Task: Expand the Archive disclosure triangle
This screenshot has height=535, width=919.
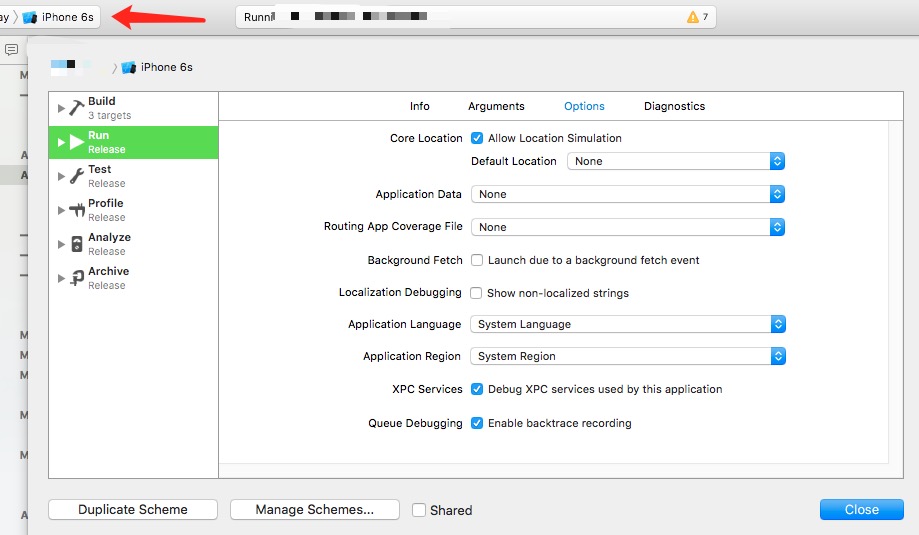Action: (x=61, y=278)
